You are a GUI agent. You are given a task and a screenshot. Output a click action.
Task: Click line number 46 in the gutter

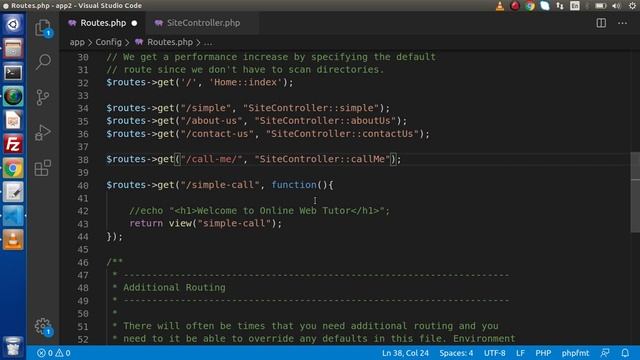pos(83,262)
